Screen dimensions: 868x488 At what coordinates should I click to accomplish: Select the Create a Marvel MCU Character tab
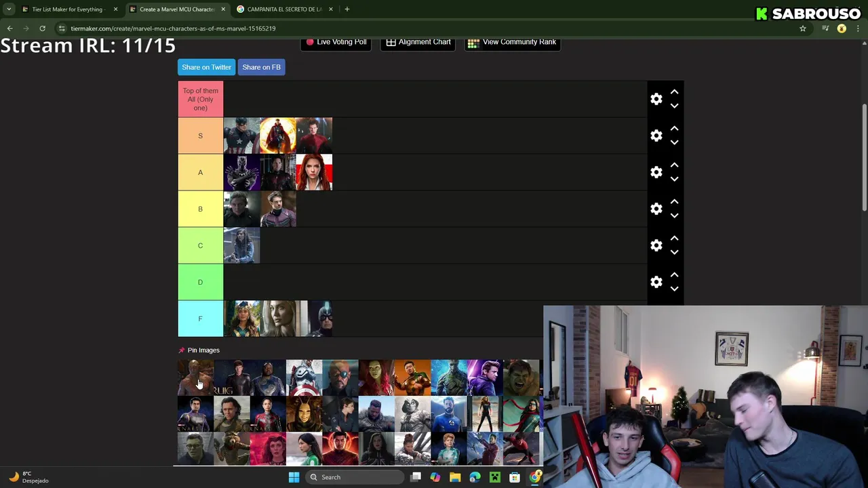pos(177,9)
